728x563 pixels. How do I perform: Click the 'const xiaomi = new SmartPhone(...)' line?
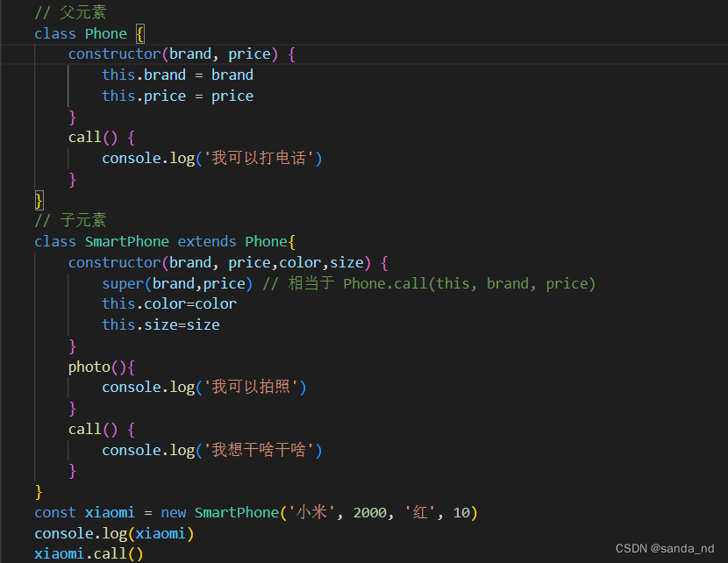256,513
